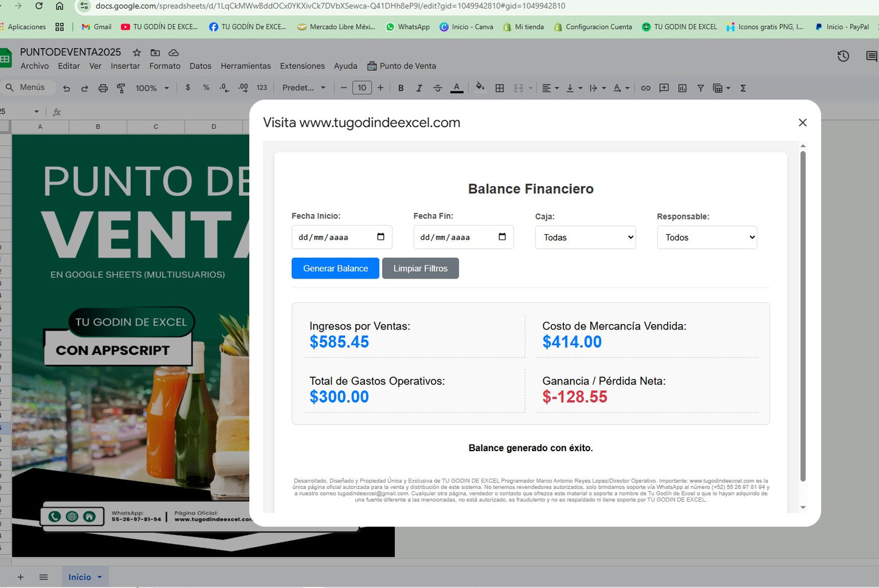Format selection as percent

(x=206, y=88)
